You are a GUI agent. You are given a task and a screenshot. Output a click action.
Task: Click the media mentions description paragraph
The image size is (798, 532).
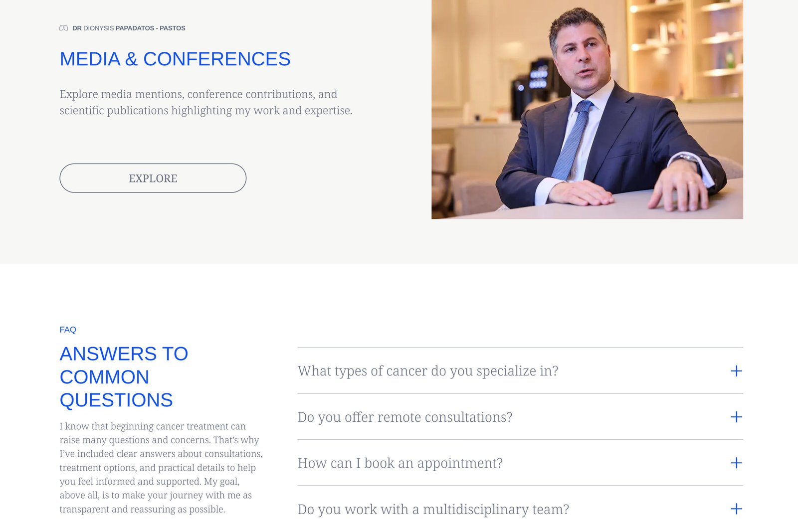click(205, 102)
